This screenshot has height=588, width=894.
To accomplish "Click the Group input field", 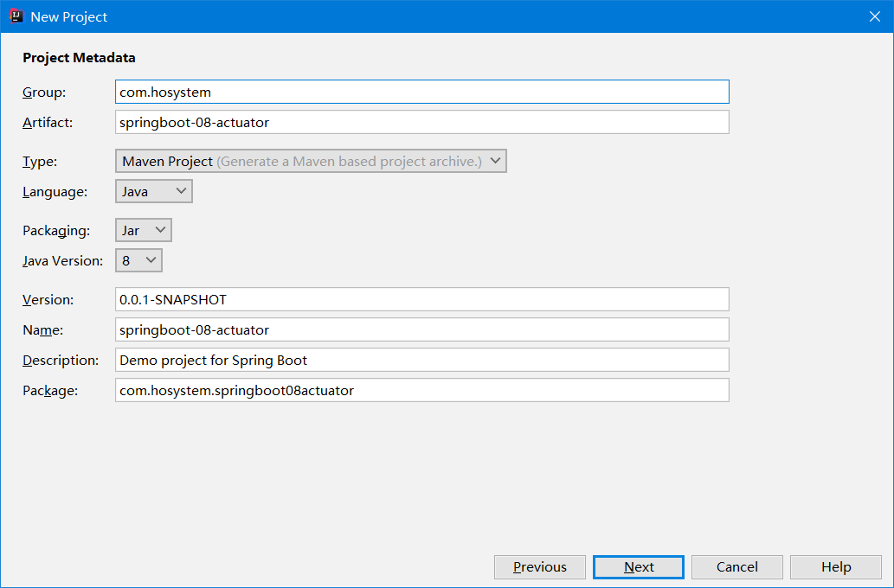I will pyautogui.click(x=422, y=92).
